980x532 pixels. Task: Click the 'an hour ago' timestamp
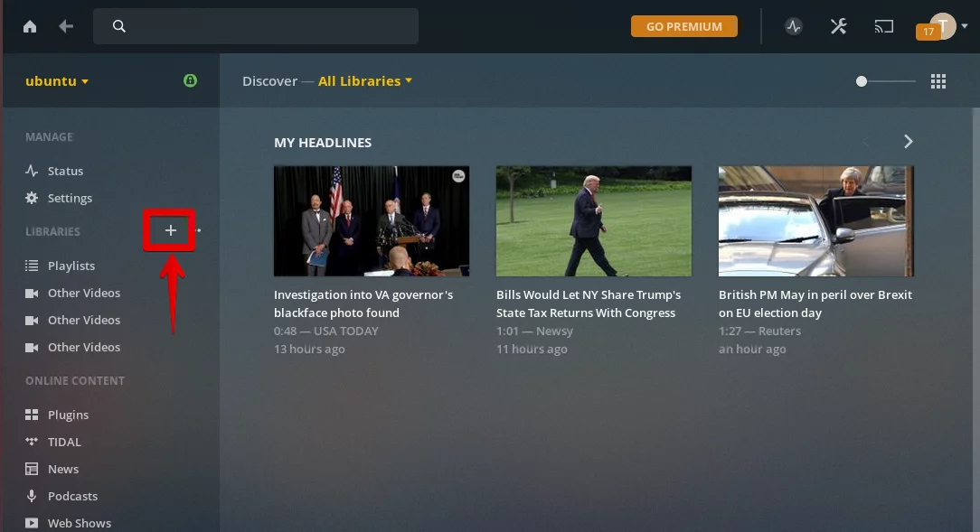pos(752,349)
